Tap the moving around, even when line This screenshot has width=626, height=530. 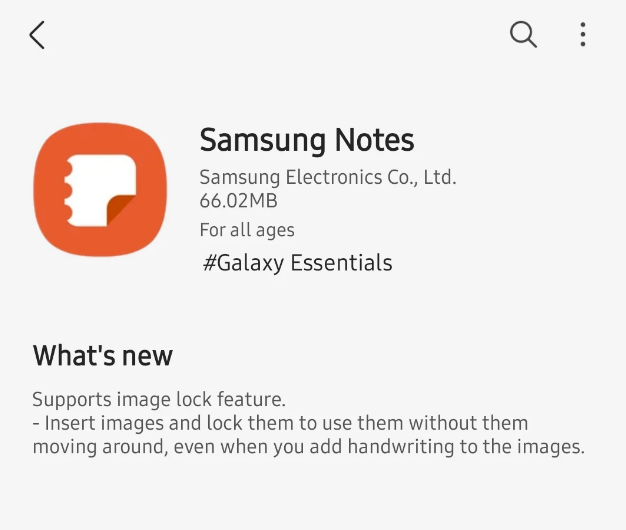[309, 447]
